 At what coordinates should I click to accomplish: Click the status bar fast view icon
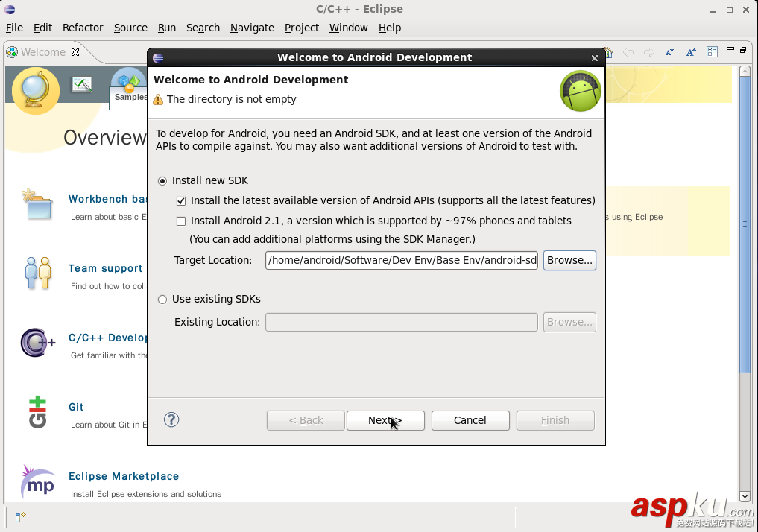click(20, 517)
